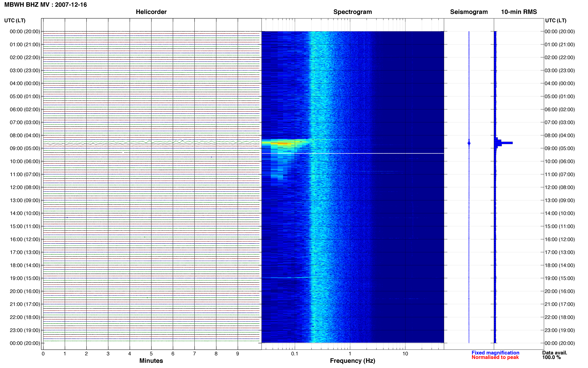The height and width of the screenshot is (368, 588).
Task: Click the Data avail. label
Action: [x=555, y=353]
